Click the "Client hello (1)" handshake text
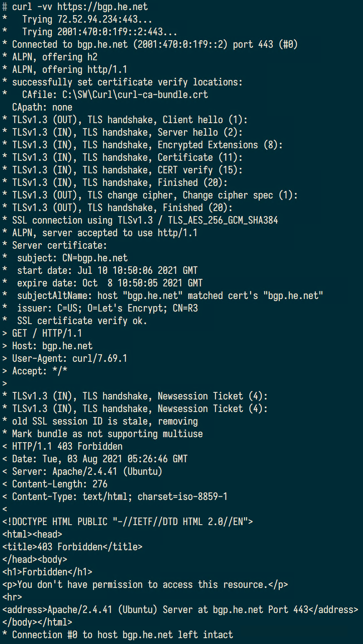This screenshot has width=363, height=644. 205,120
